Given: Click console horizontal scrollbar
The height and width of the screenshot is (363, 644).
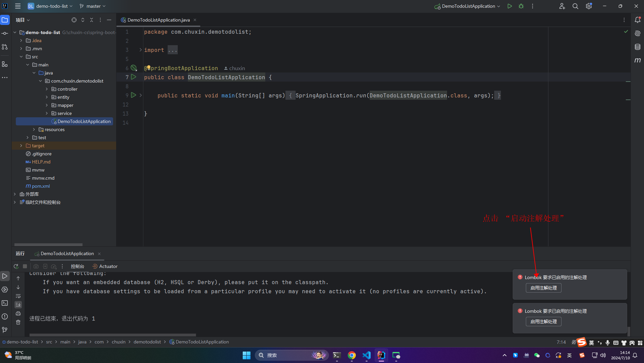Looking at the screenshot, I should click(113, 335).
